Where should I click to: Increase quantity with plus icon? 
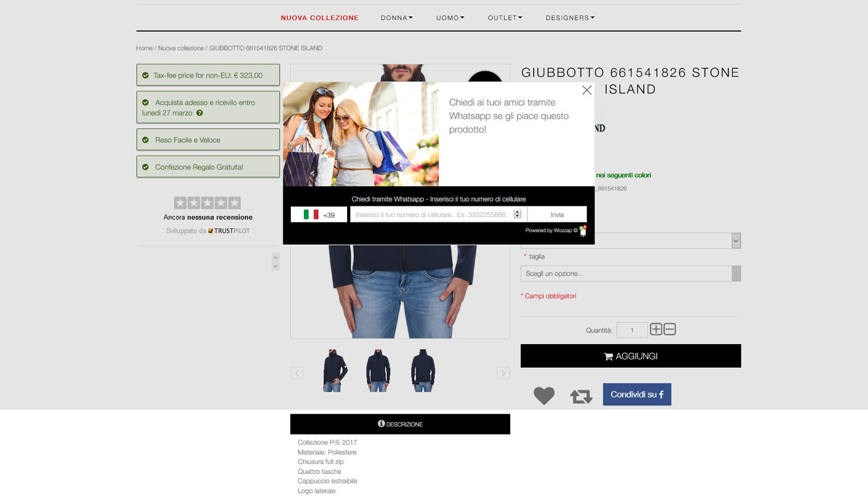click(656, 329)
